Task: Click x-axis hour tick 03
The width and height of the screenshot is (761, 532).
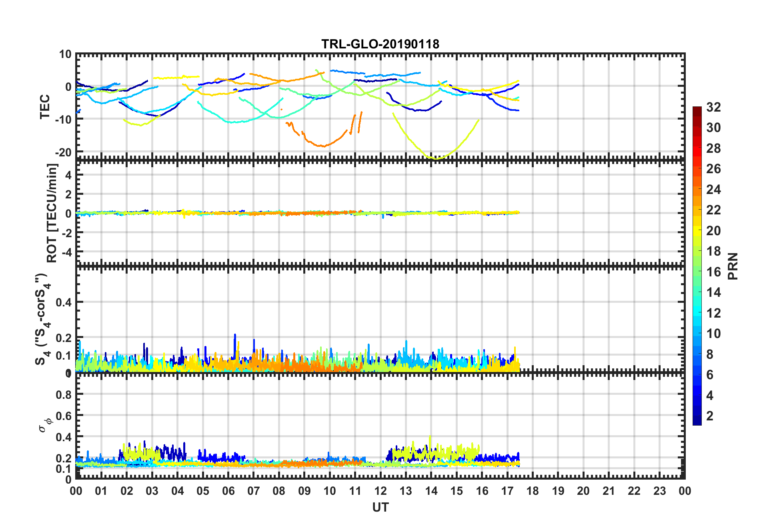Action: (152, 491)
